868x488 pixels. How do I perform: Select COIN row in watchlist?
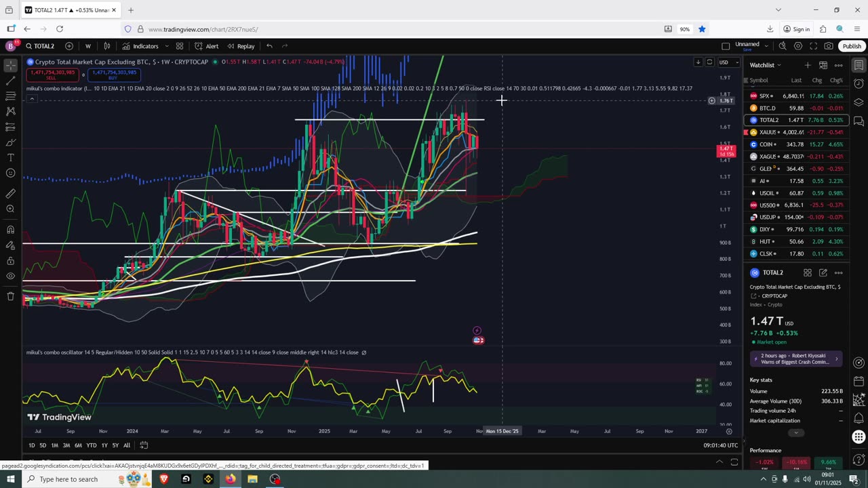796,144
